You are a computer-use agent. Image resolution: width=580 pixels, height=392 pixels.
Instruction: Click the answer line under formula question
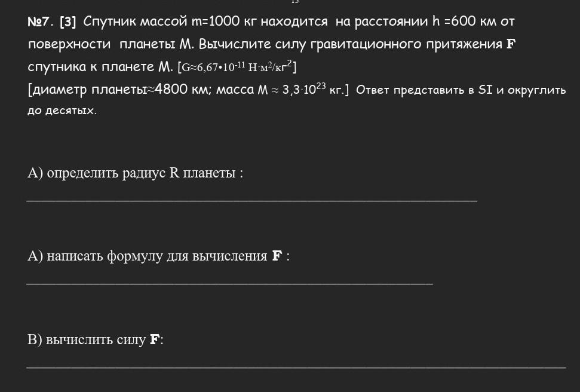(x=230, y=284)
